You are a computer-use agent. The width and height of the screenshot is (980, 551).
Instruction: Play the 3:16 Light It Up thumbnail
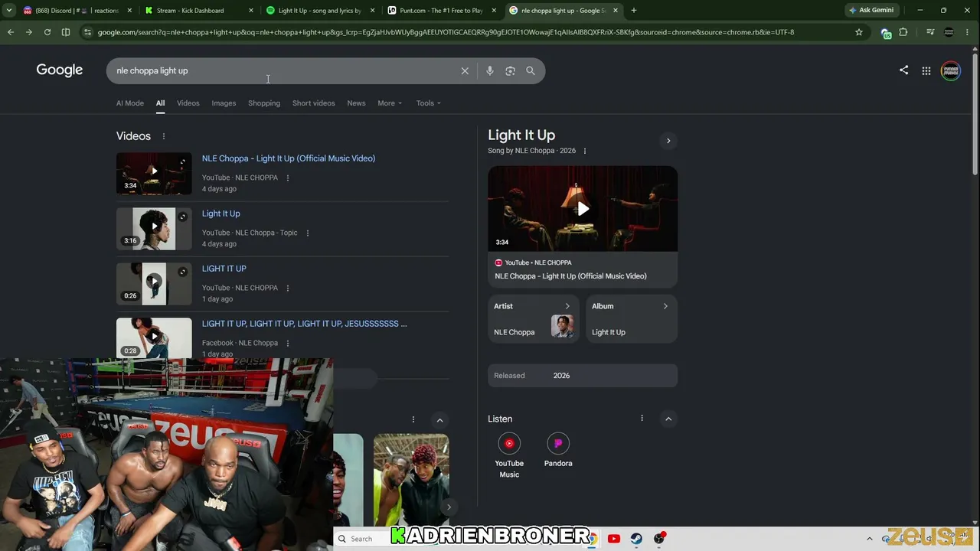click(154, 229)
